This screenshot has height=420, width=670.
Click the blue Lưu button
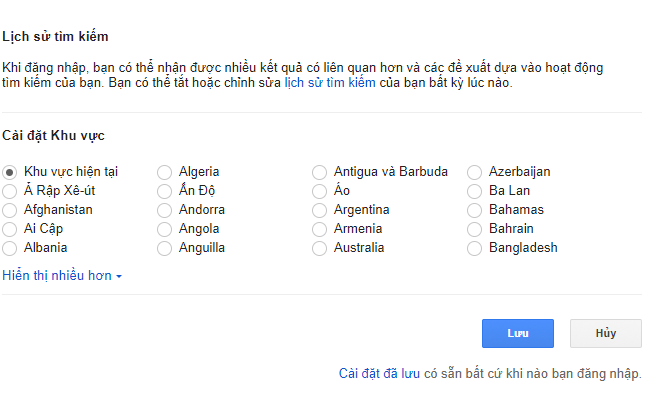[517, 333]
